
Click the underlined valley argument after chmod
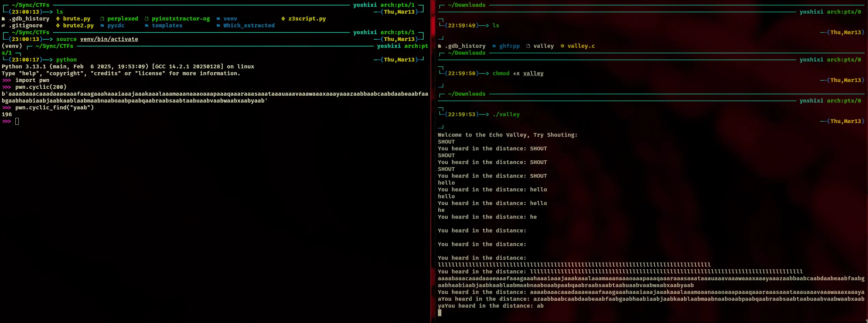click(x=533, y=73)
